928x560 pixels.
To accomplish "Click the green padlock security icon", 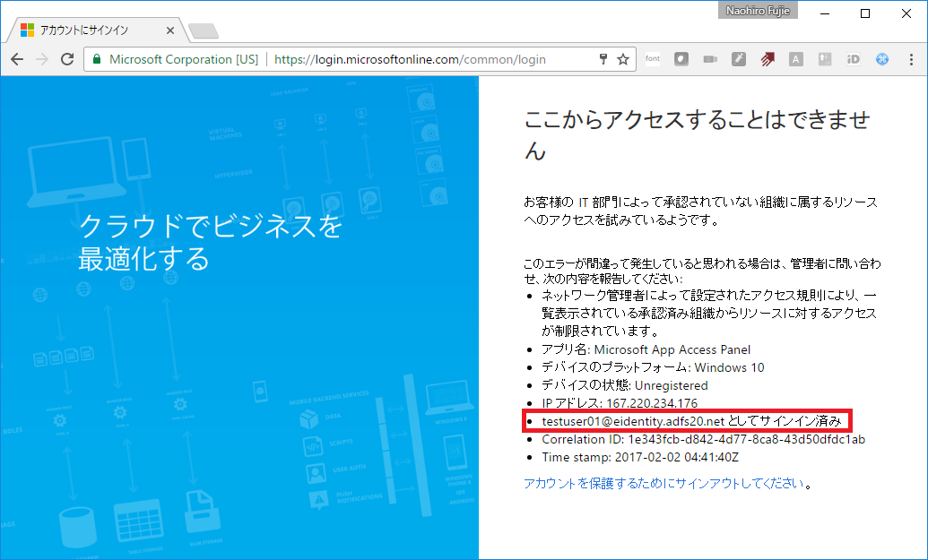I will (97, 59).
